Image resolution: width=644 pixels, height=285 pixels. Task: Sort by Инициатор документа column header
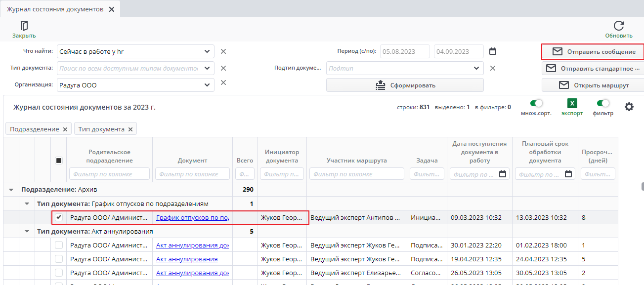pyautogui.click(x=282, y=156)
